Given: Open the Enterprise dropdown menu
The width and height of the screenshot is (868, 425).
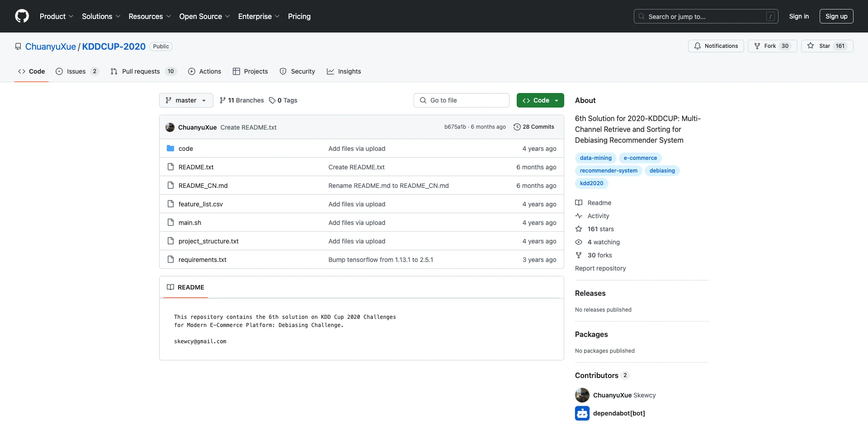Looking at the screenshot, I should point(259,16).
